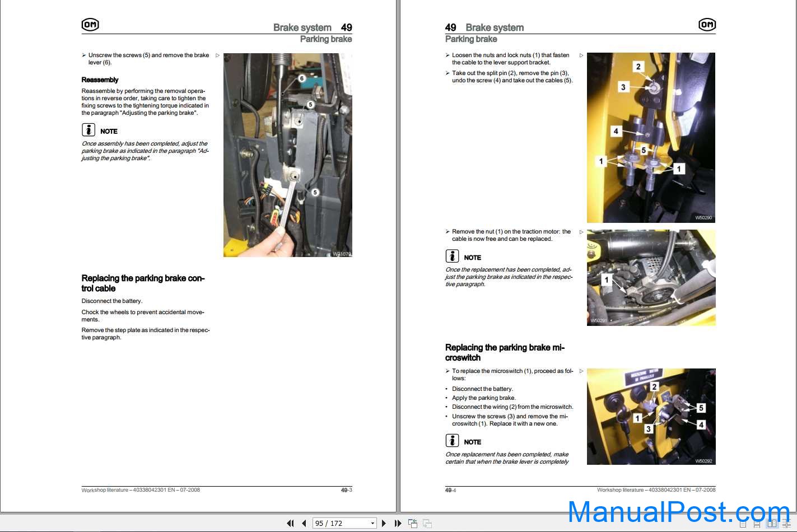
Task: Click the previous view navigation icon
Action: [x=413, y=524]
